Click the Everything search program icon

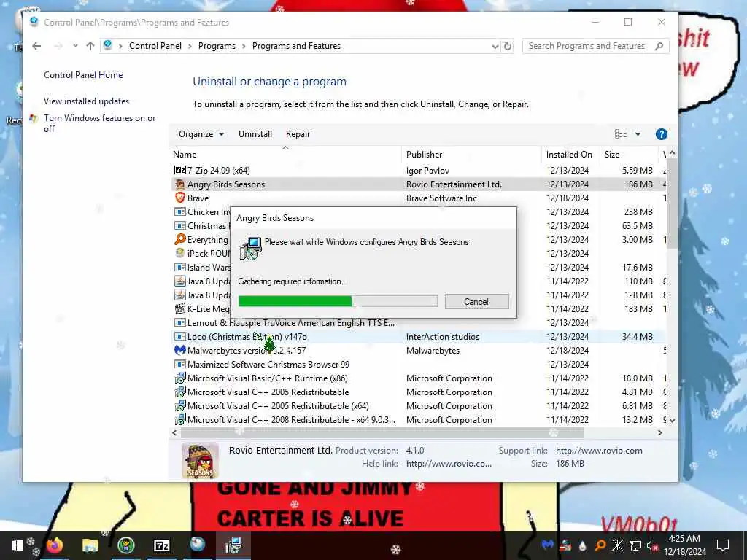[x=179, y=239]
